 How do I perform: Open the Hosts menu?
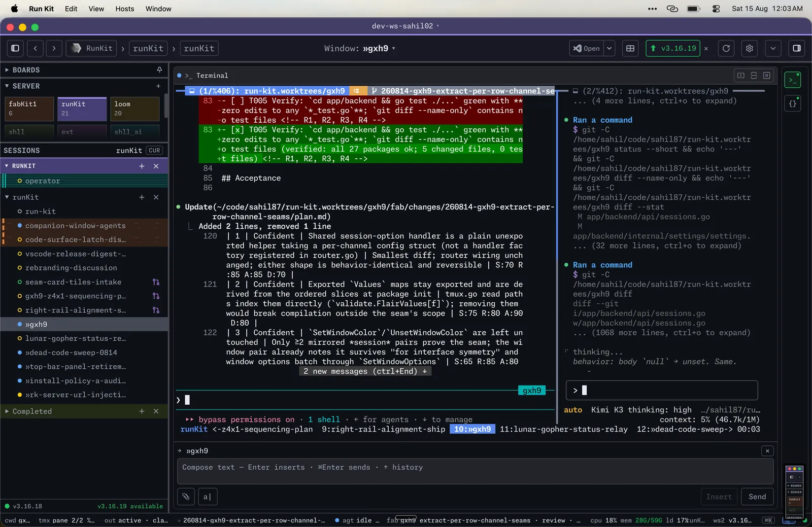click(x=124, y=9)
